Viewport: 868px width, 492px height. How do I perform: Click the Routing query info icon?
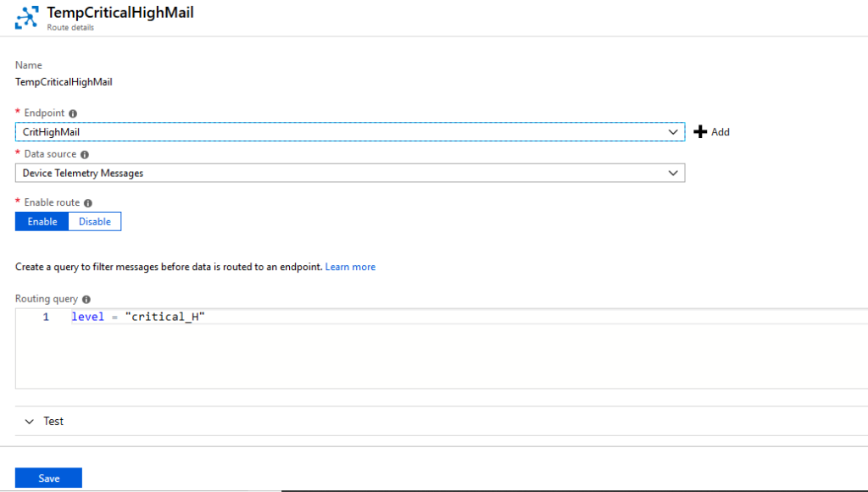coord(86,299)
